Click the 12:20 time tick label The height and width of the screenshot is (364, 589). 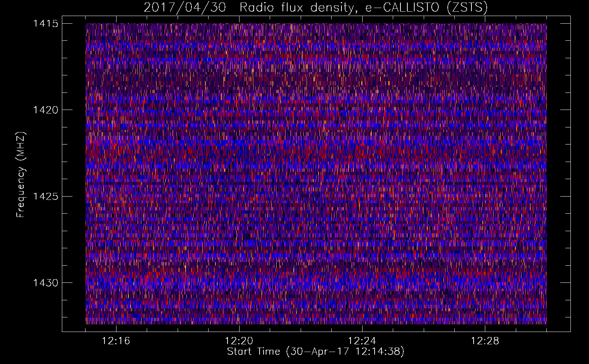239,341
